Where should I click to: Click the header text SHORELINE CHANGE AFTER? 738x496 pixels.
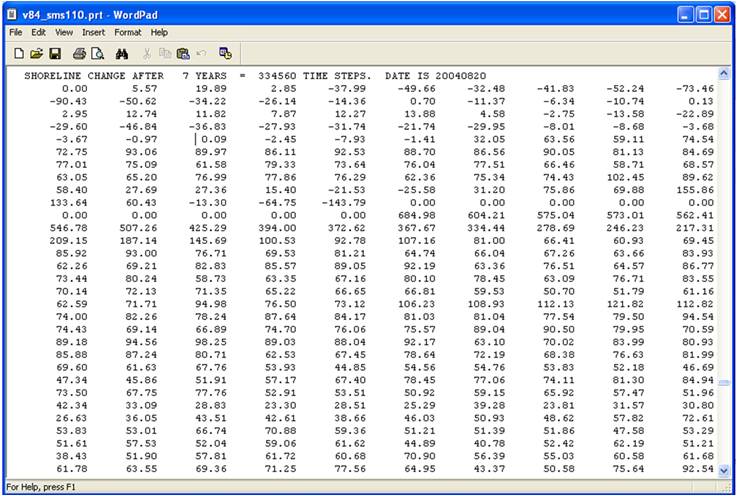click(94, 76)
